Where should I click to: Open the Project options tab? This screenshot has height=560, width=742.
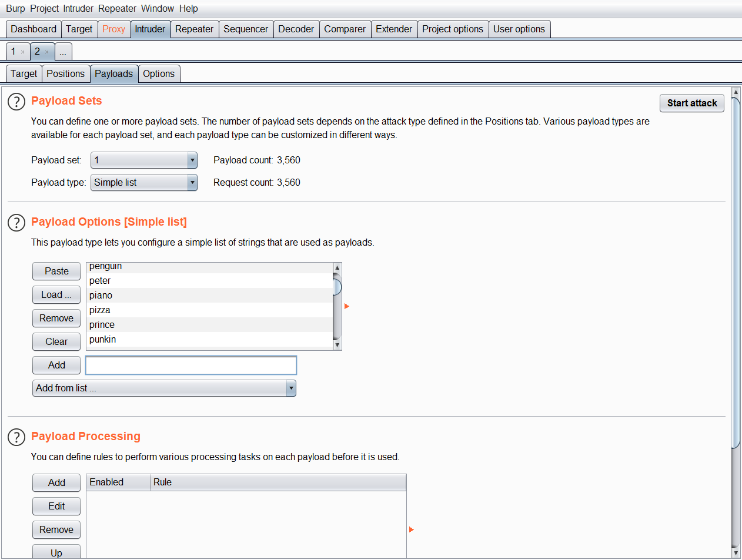(453, 29)
